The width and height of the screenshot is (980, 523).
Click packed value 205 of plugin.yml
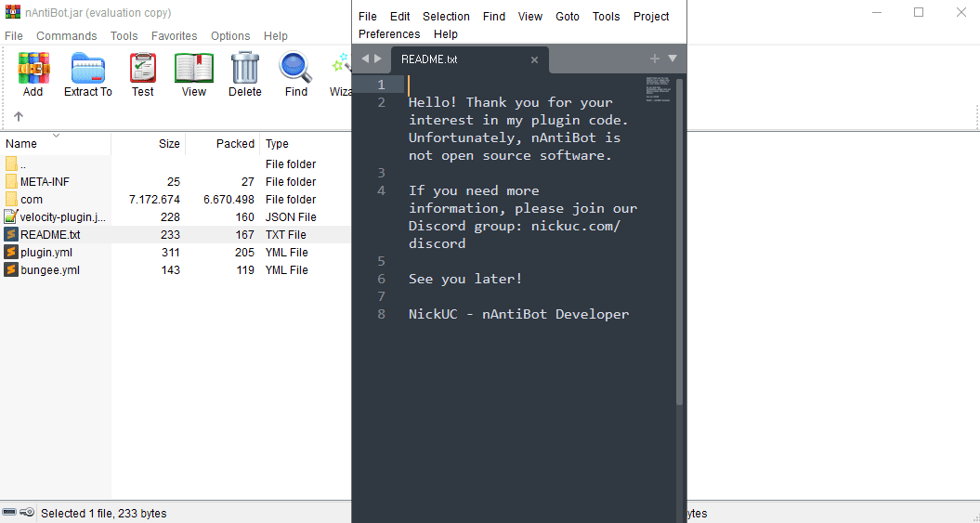click(x=244, y=253)
